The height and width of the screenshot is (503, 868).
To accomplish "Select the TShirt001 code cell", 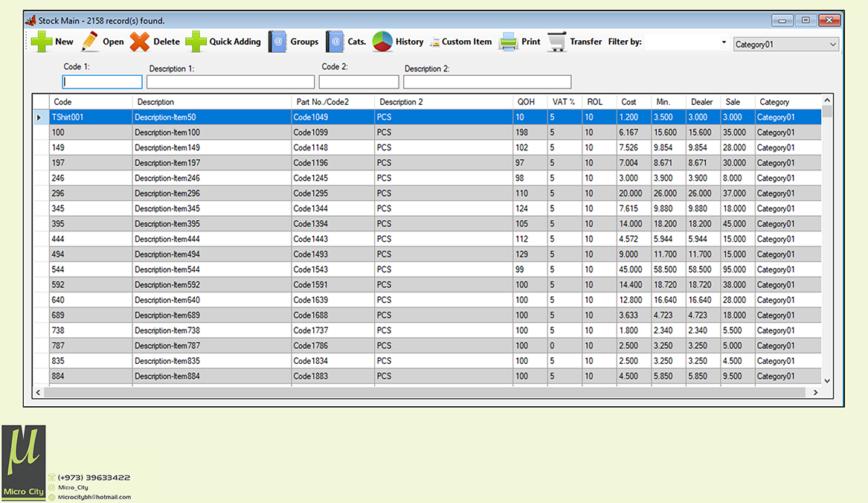I will pos(91,118).
